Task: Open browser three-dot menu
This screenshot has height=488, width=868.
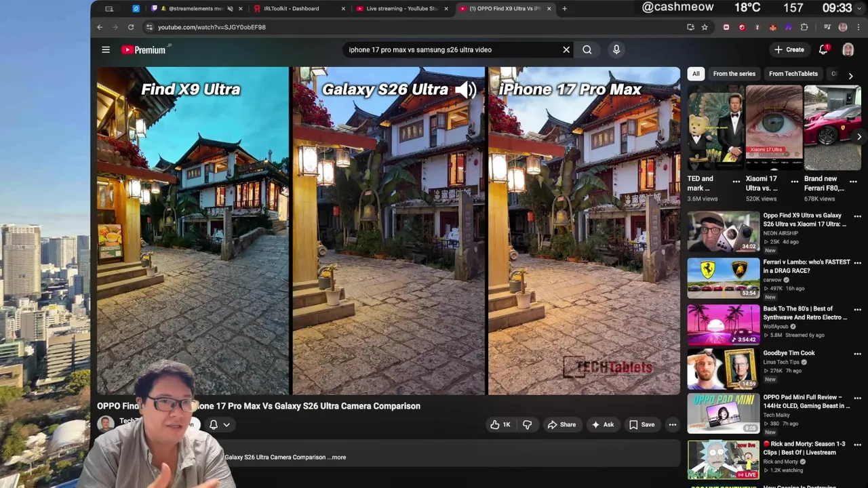Action: pyautogui.click(x=859, y=27)
